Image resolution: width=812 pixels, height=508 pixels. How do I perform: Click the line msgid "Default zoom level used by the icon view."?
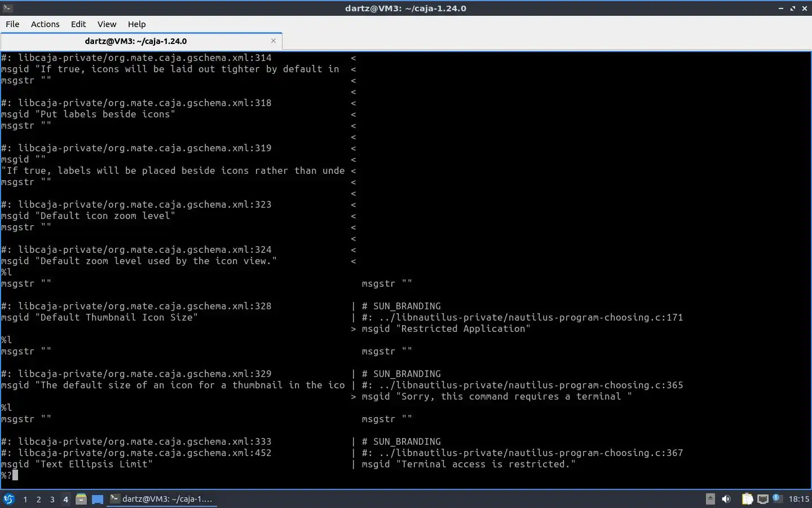pos(139,261)
